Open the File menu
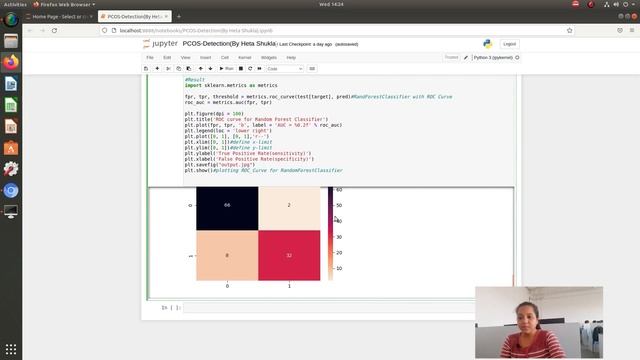Viewport: 640px width, 360px height. coord(150,58)
